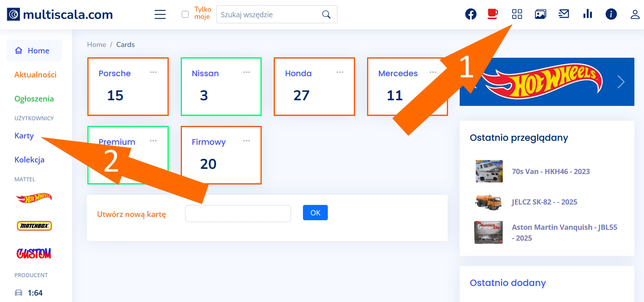Image resolution: width=644 pixels, height=302 pixels.
Task: Select Aktualności in the sidebar
Action: 35,75
